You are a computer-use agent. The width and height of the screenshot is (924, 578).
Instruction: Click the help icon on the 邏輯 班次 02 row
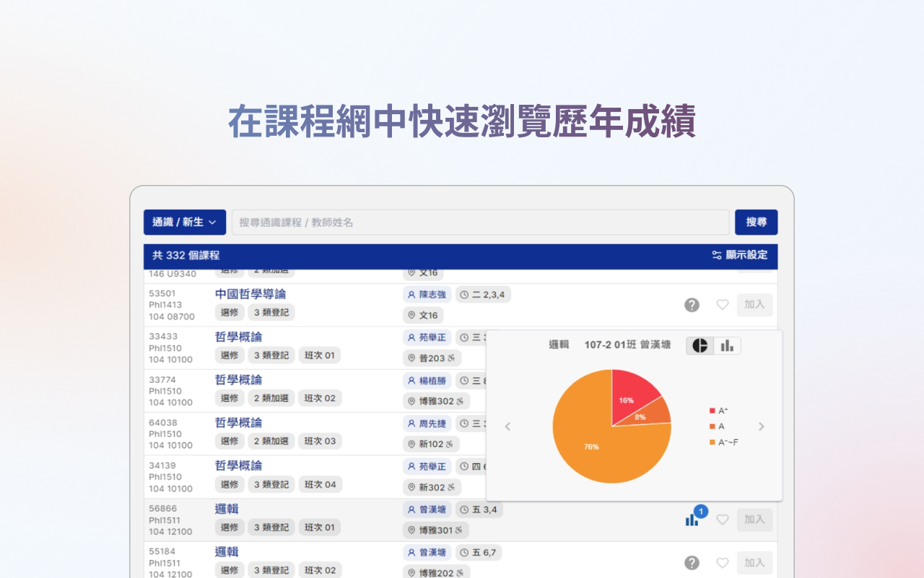692,562
